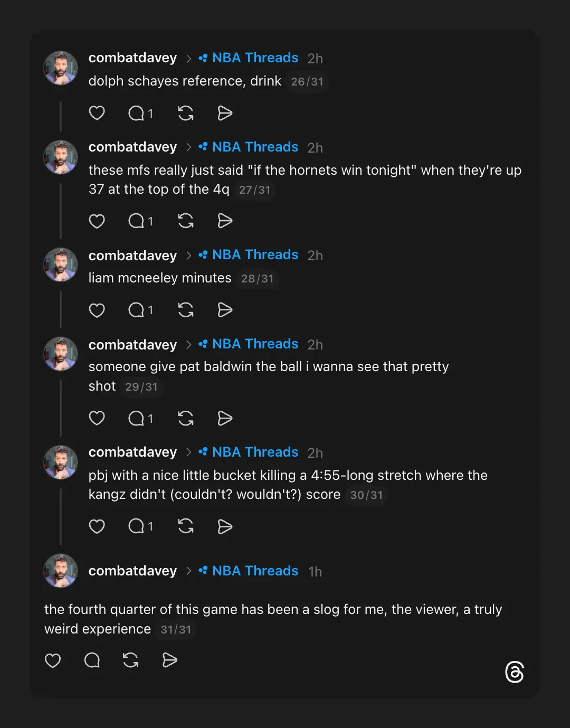Like the liam mcneeley minutes post

click(x=97, y=310)
